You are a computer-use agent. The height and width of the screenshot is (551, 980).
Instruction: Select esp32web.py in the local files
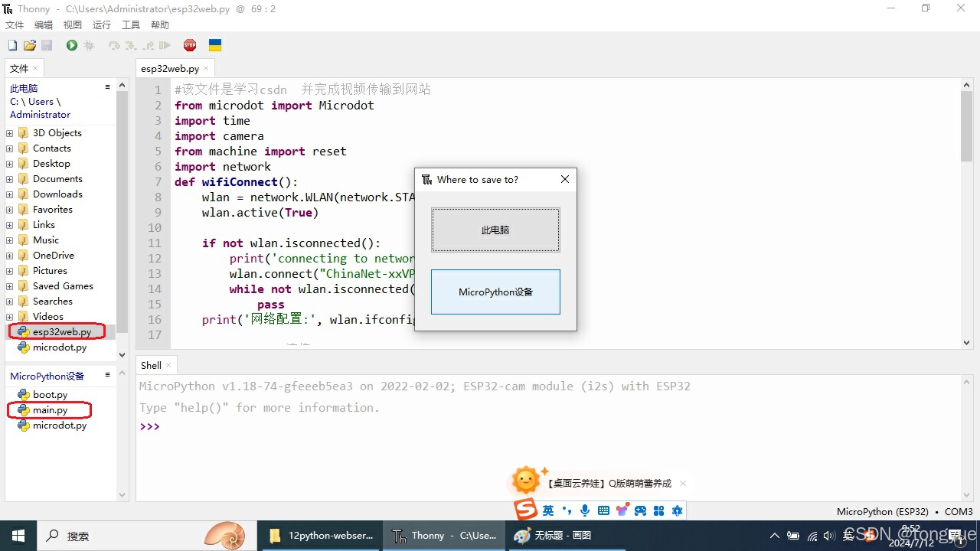[61, 332]
